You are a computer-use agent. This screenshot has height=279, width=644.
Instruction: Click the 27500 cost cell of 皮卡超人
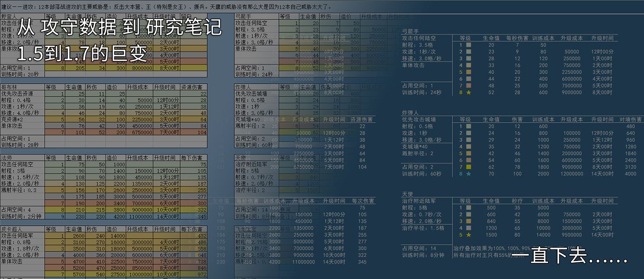tap(116, 274)
